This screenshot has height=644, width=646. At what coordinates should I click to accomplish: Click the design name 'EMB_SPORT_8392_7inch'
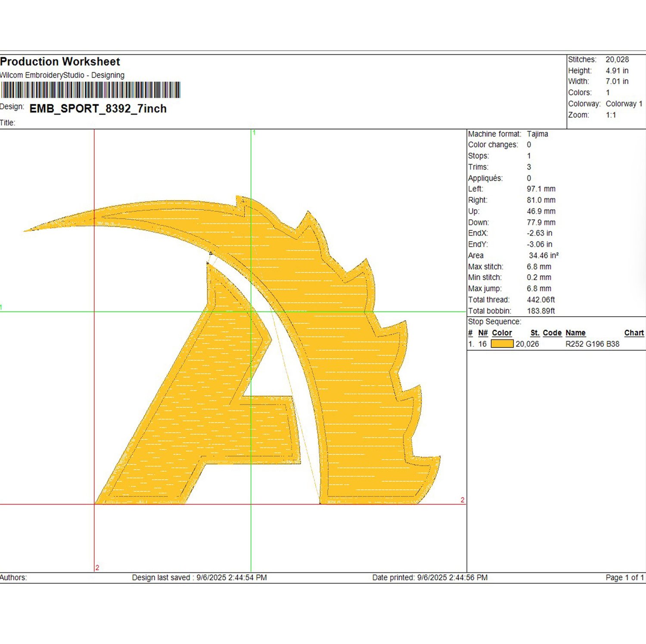coord(98,109)
